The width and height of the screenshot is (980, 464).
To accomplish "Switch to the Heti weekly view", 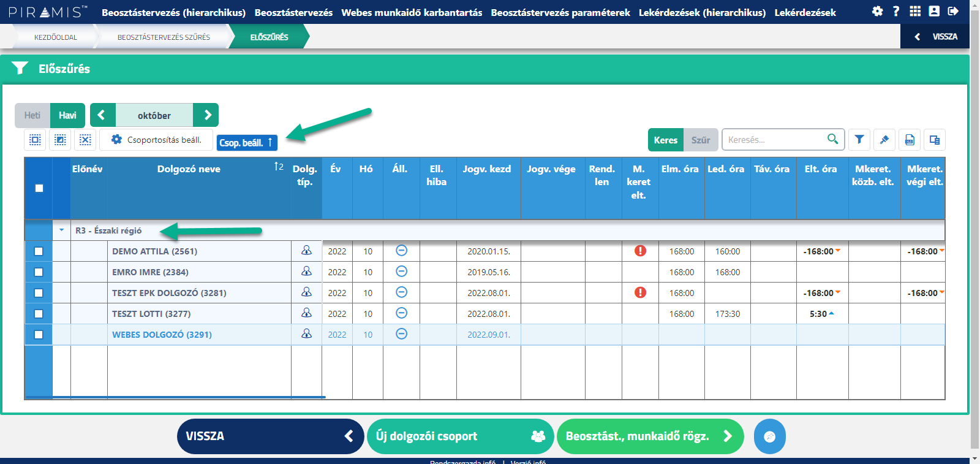I will 32,115.
